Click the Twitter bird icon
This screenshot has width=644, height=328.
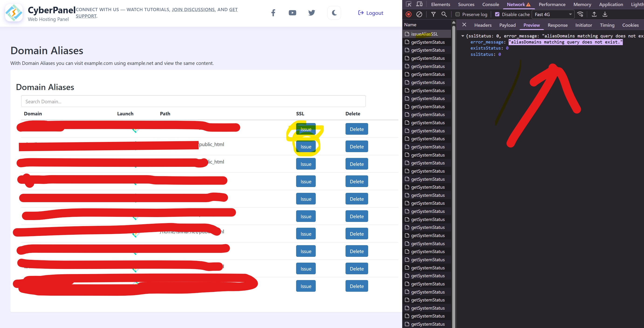click(x=312, y=13)
